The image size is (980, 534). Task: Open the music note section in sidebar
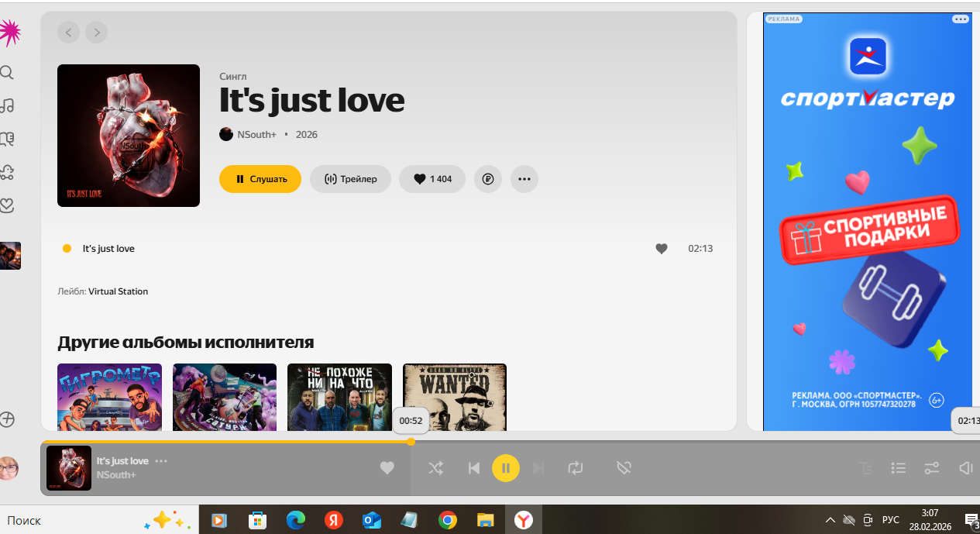click(7, 105)
